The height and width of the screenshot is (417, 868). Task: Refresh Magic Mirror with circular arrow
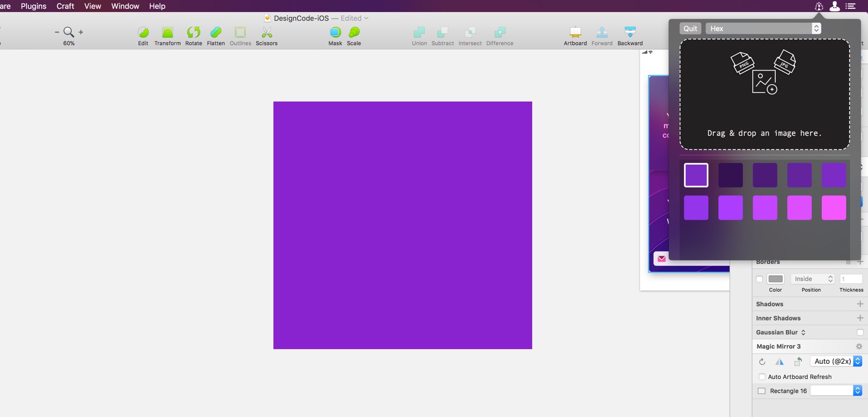point(762,362)
